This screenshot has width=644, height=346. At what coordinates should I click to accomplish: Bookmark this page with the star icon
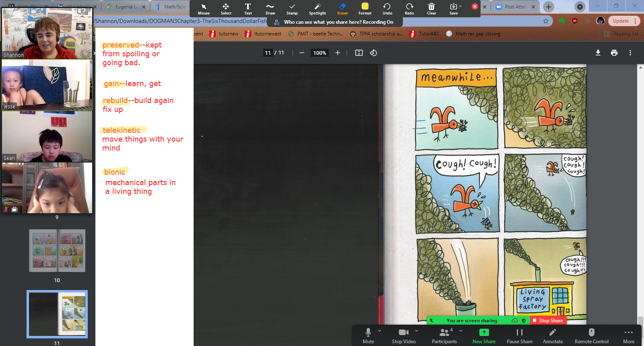546,21
